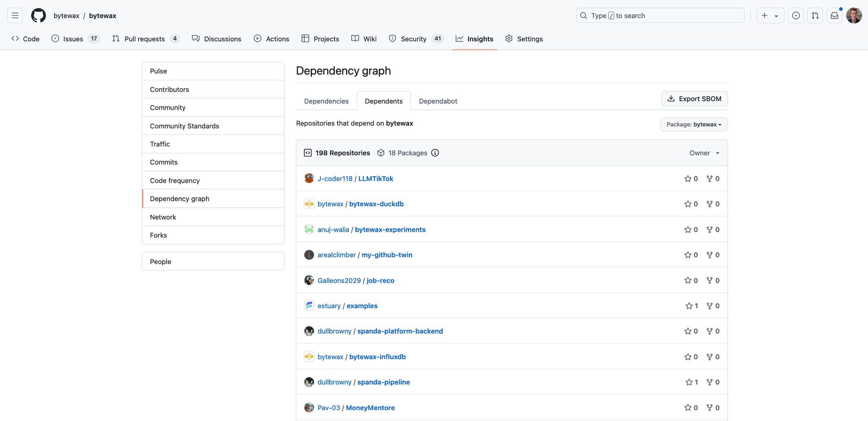Show the 18 Packages list
Viewport: 868px width, 421px height.
(x=402, y=153)
